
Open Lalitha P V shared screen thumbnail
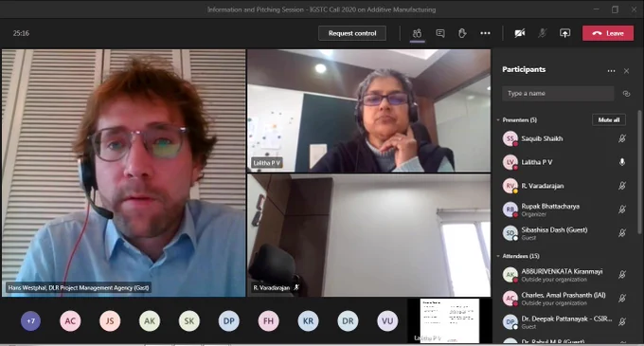coord(449,321)
